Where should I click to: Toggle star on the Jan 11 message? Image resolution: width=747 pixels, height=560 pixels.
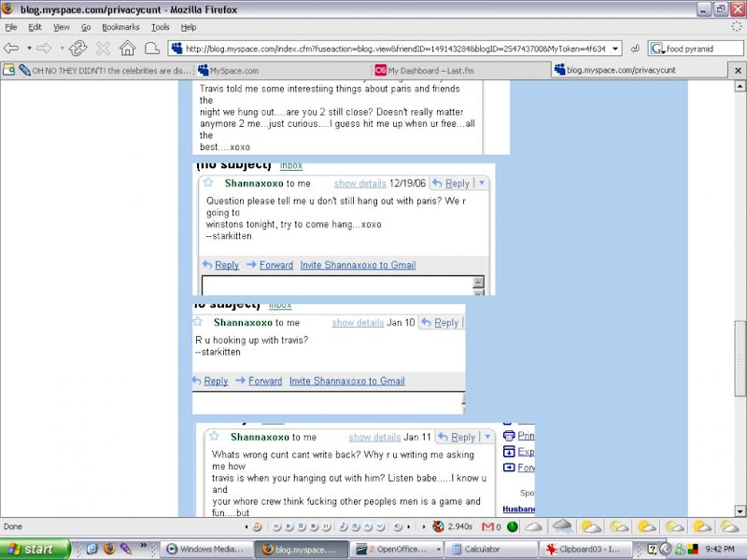pyautogui.click(x=215, y=437)
